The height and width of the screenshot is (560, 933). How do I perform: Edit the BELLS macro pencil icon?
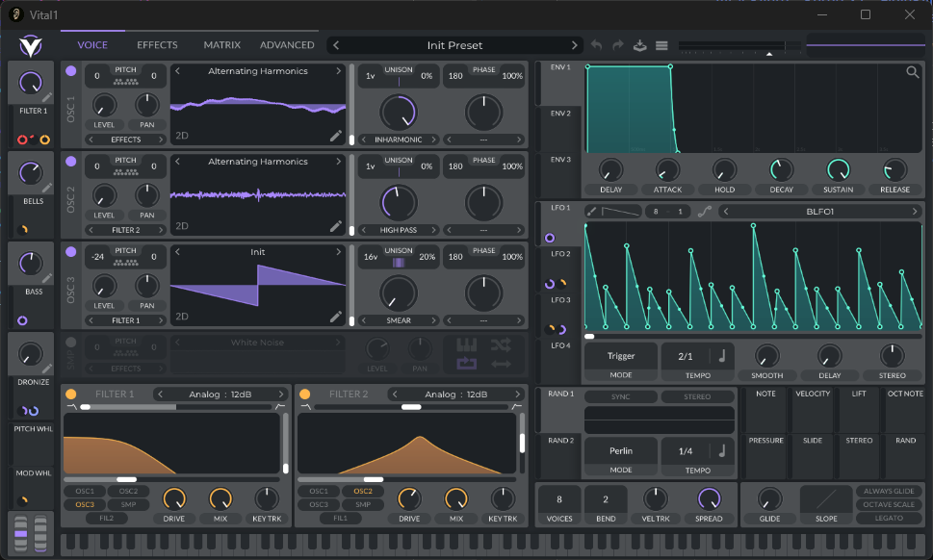(x=47, y=188)
